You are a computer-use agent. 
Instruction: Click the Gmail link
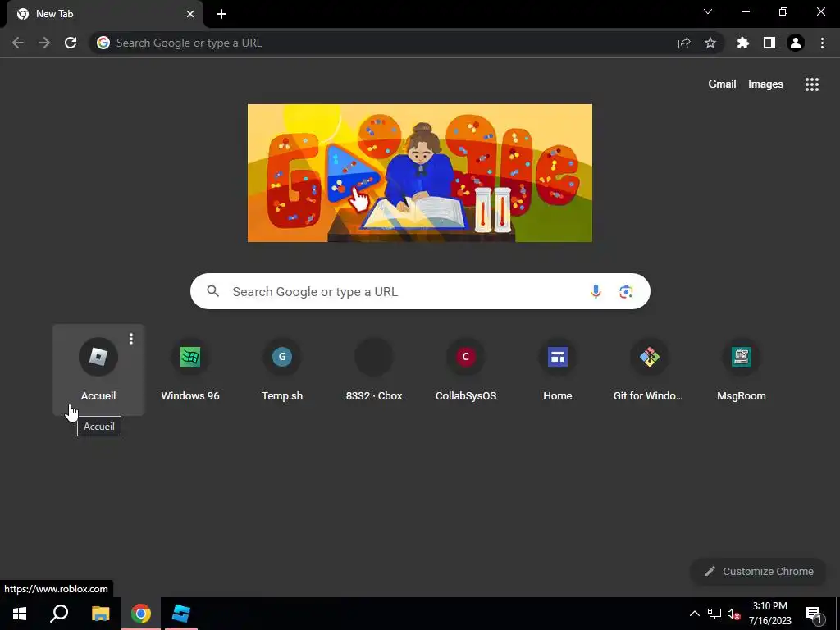pos(722,84)
